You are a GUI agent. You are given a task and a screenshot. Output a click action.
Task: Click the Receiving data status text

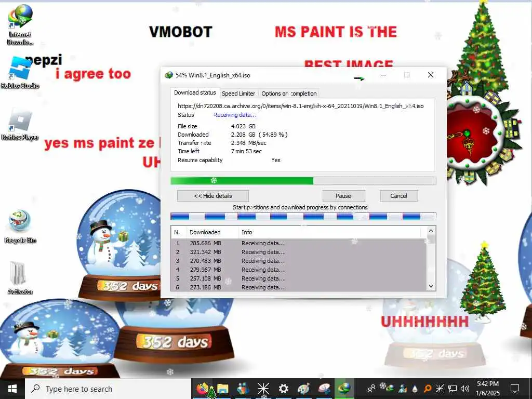pyautogui.click(x=235, y=115)
